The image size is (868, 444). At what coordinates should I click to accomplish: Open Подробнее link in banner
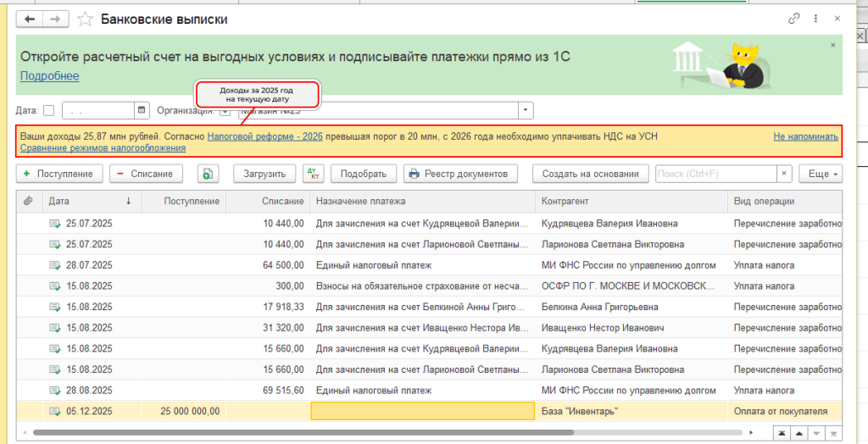tap(50, 76)
